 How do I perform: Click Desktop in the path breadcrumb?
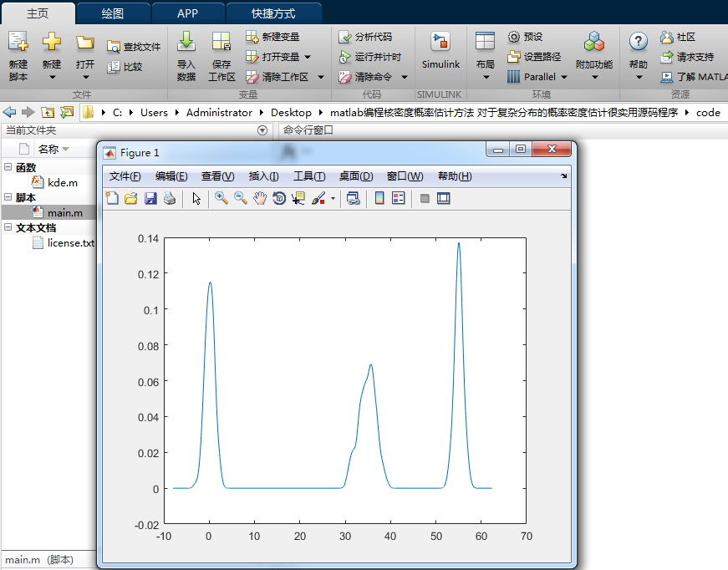(291, 113)
